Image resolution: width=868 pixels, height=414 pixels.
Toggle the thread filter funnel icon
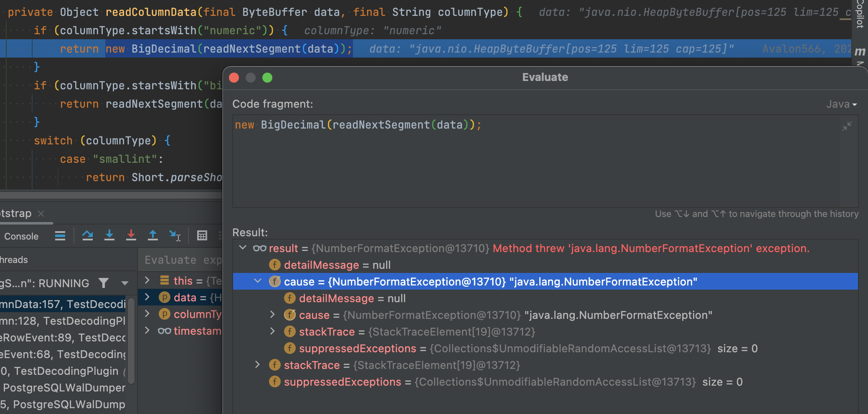[104, 283]
